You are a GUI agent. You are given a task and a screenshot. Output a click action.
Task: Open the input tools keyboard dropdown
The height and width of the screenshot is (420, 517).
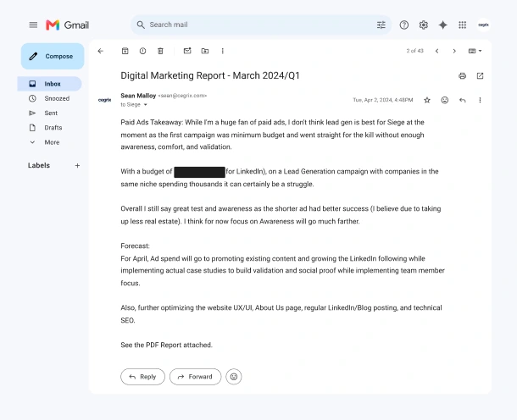(475, 51)
